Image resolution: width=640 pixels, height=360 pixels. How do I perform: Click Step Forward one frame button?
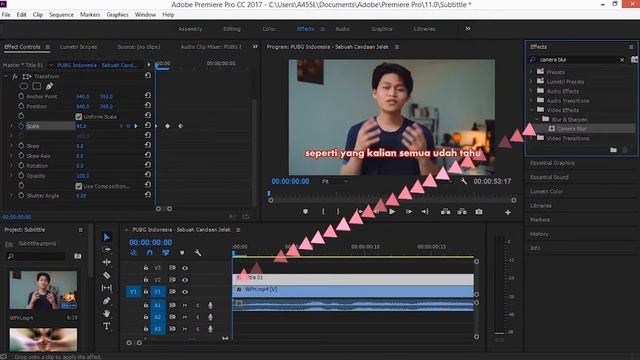(409, 211)
